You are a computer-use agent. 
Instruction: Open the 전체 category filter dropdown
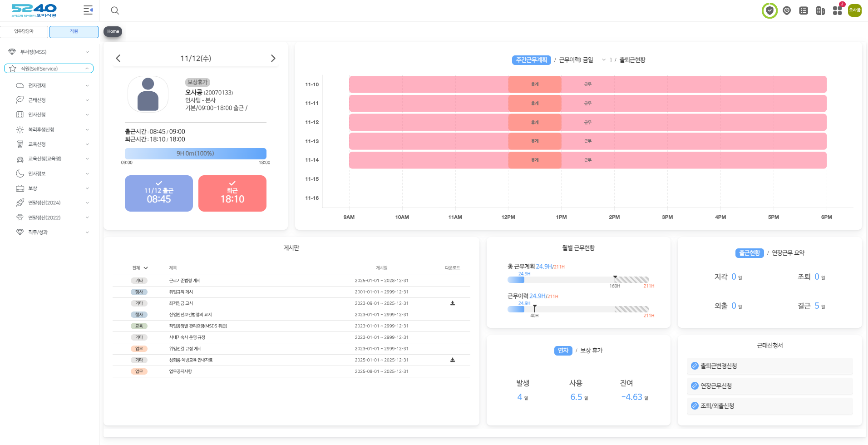[140, 268]
